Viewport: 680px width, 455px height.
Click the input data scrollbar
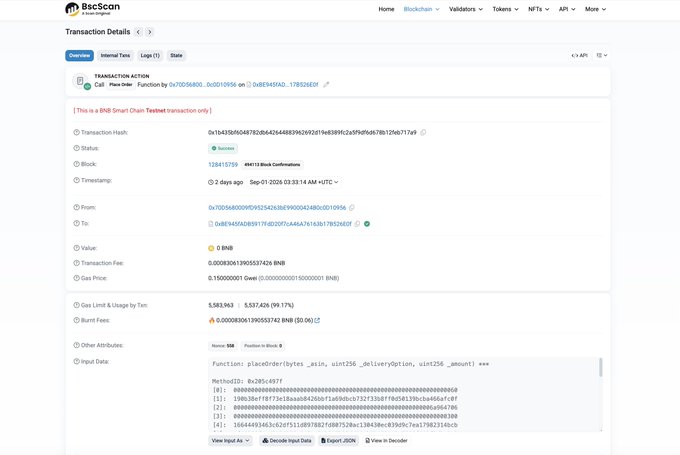coord(601,367)
